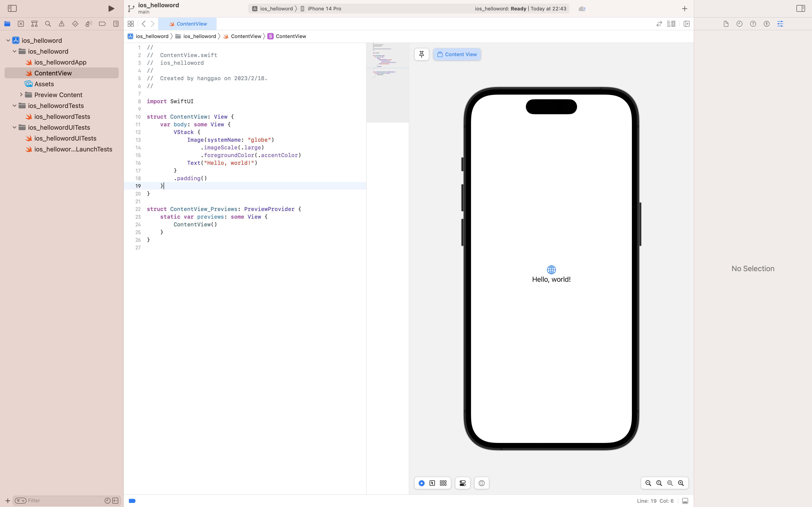The width and height of the screenshot is (812, 507).
Task: Switch to Selectable preview mode icon
Action: 432,483
